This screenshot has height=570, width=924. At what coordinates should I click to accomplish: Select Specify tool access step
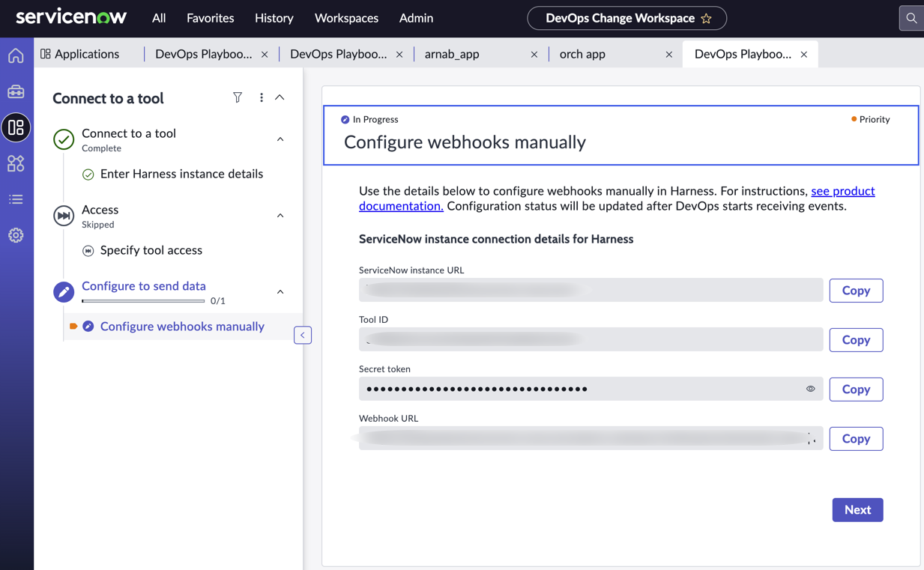coord(151,250)
